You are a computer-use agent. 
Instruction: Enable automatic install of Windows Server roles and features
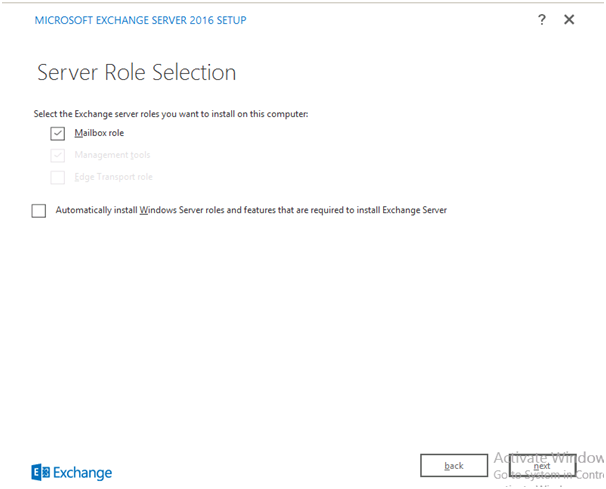(39, 211)
